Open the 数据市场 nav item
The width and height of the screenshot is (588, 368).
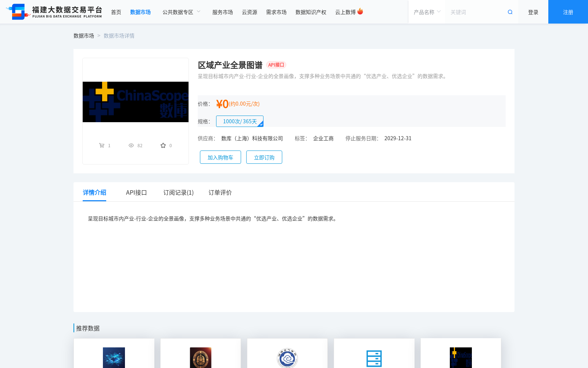(x=140, y=12)
